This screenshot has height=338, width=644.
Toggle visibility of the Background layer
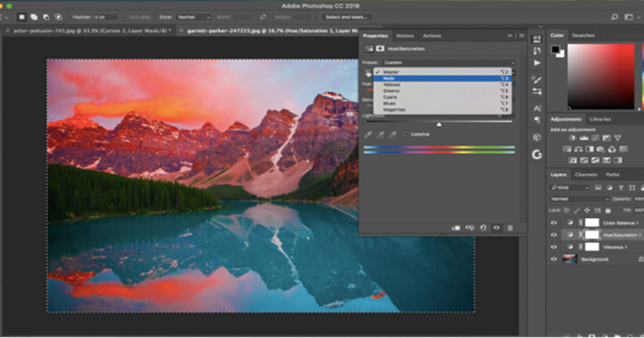point(554,259)
